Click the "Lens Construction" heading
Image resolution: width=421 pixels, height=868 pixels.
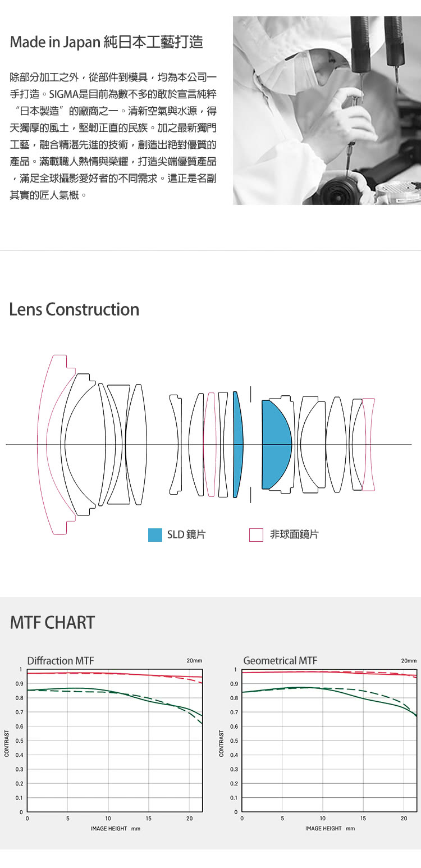[x=74, y=309]
